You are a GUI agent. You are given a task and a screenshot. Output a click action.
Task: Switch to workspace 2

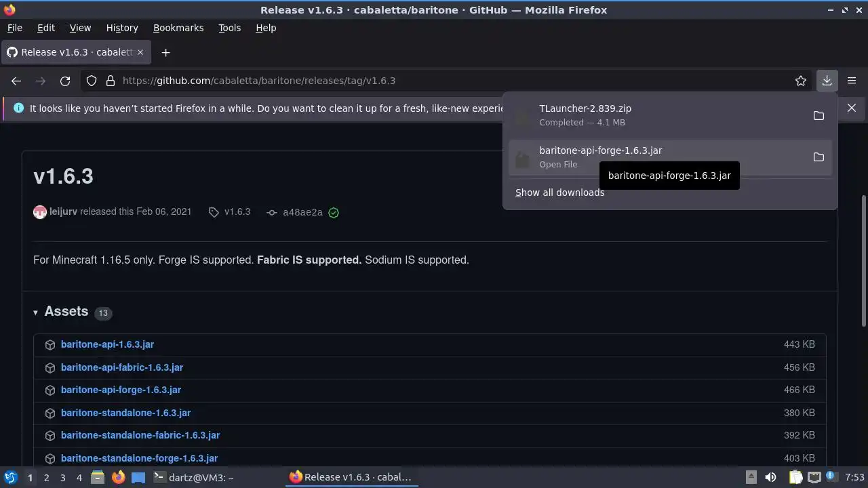[x=46, y=477]
